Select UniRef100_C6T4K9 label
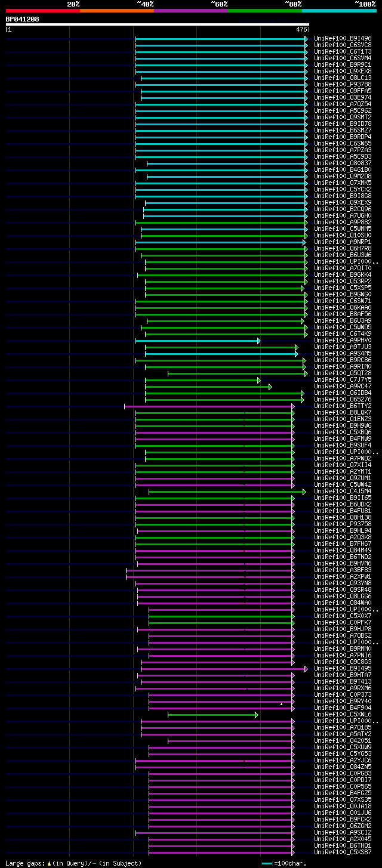Viewport: 382px width, 868px height. (343, 333)
